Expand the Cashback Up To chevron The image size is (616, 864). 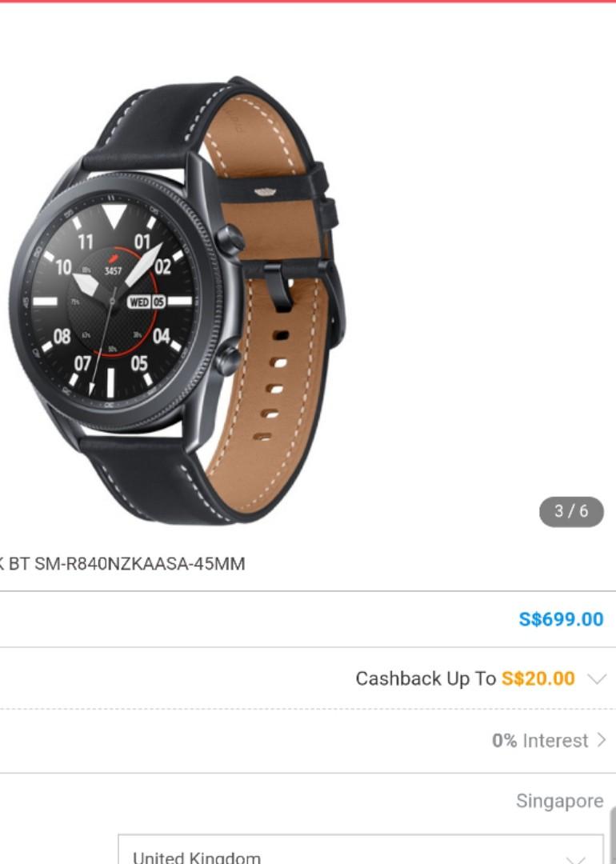pyautogui.click(x=597, y=679)
